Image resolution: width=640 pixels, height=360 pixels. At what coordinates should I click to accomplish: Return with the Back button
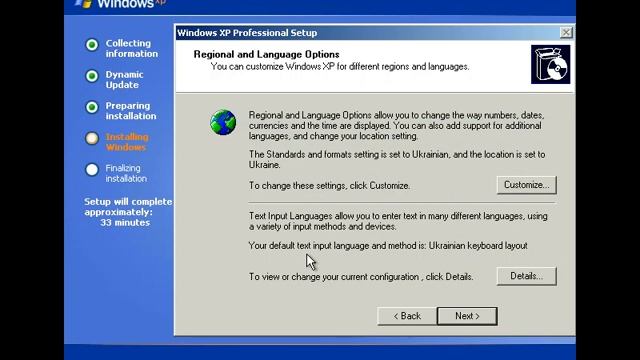pyautogui.click(x=407, y=316)
